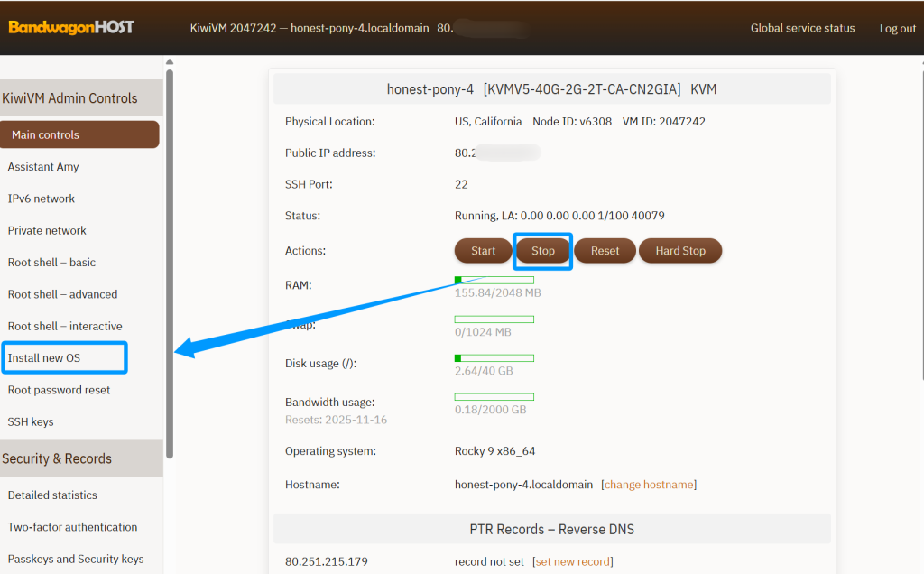
Task: Open Root shell – basic
Action: pyautogui.click(x=52, y=262)
